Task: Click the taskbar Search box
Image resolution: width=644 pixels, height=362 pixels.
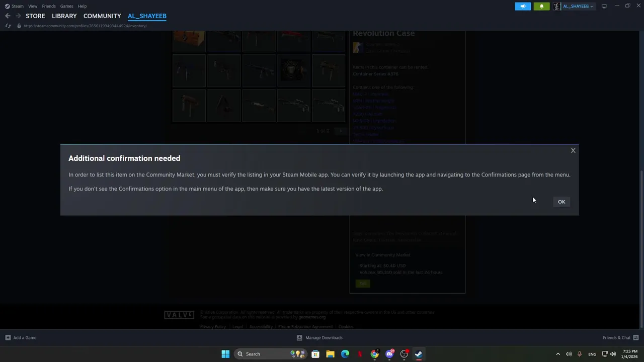Action: [x=271, y=354]
